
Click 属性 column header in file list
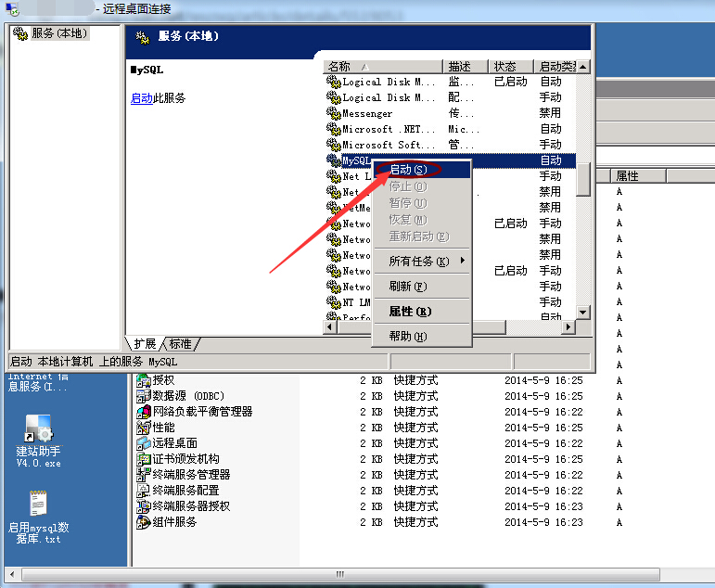[638, 176]
